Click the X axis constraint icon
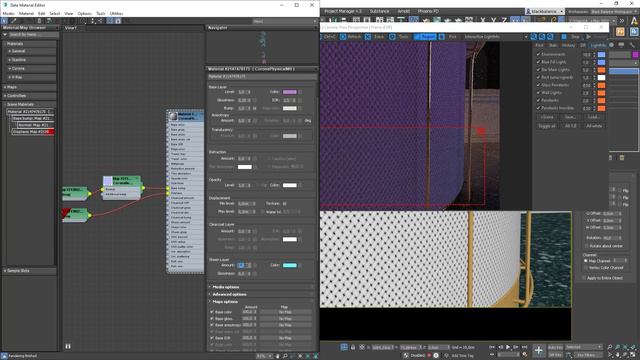Viewport: 640px width, 360px height. (483, 20)
